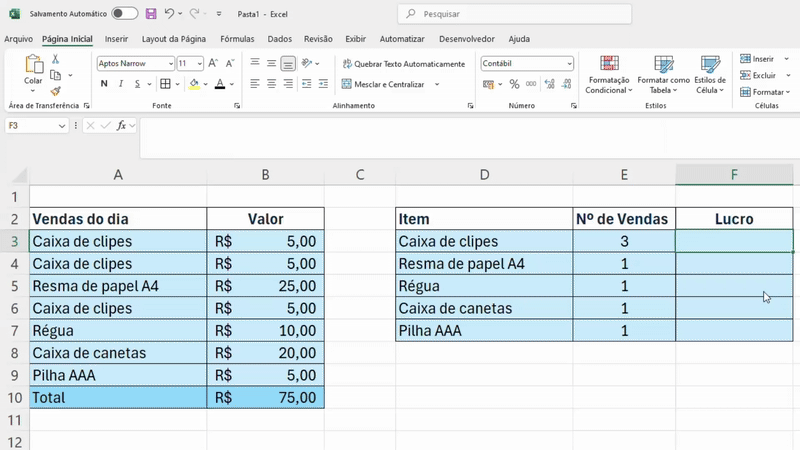Toggle underline (S) formatting
Viewport: 800px width, 450px height.
(137, 84)
